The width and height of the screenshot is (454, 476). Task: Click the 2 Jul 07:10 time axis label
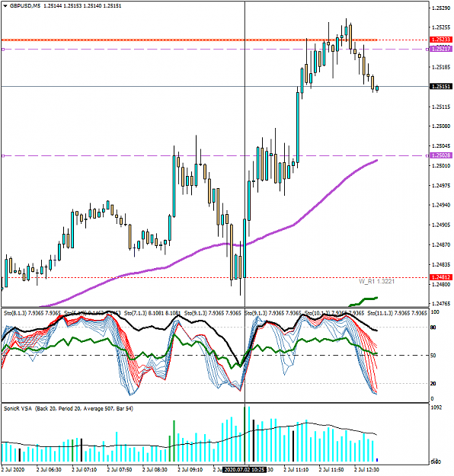tap(84, 470)
